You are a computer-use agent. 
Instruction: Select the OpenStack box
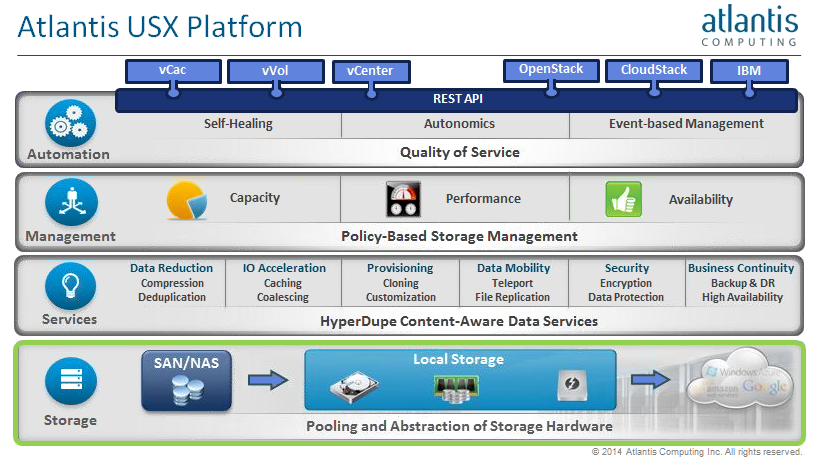click(551, 70)
